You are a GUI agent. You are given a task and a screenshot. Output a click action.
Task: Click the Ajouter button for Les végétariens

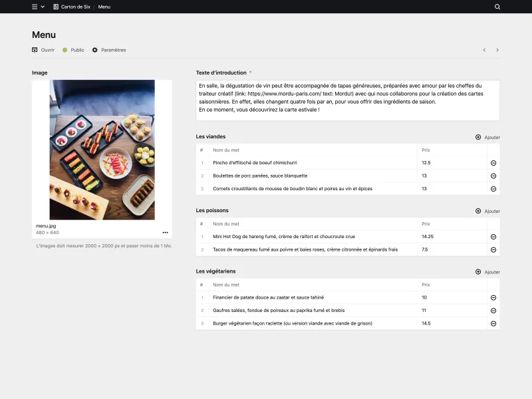pos(487,271)
